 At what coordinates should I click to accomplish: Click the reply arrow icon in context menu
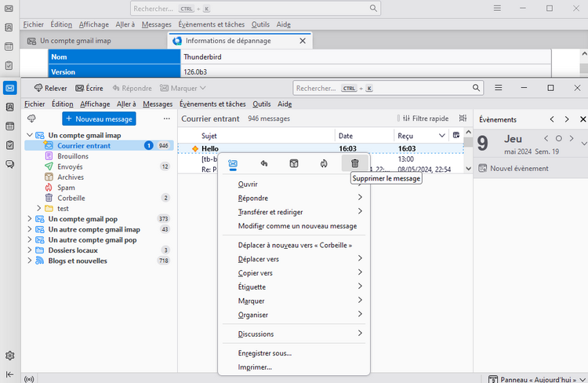click(264, 163)
